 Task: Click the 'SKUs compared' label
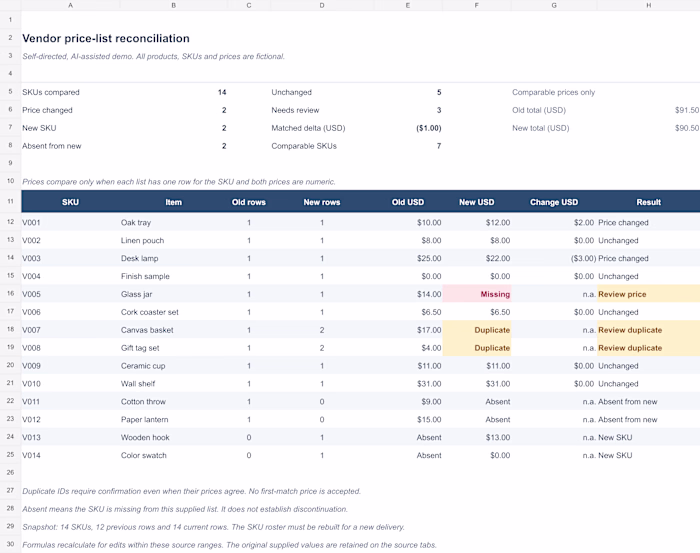tap(51, 92)
